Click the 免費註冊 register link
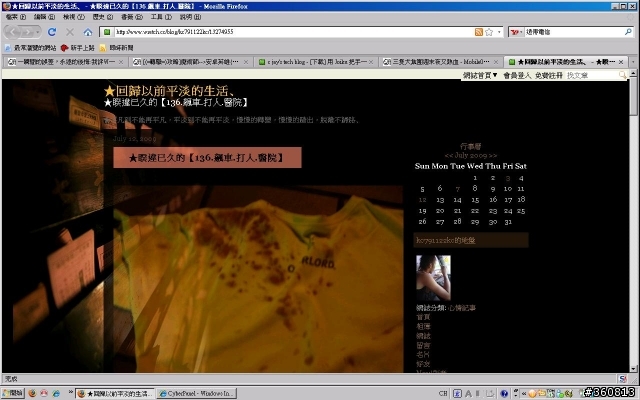 click(x=549, y=76)
